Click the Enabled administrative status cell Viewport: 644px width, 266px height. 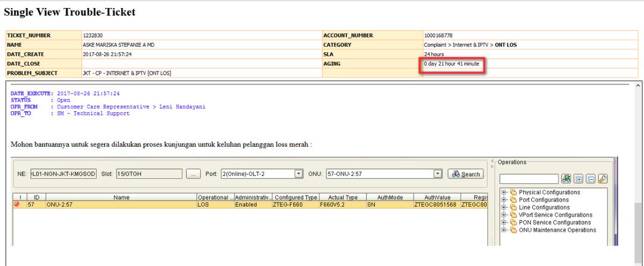(x=253, y=205)
